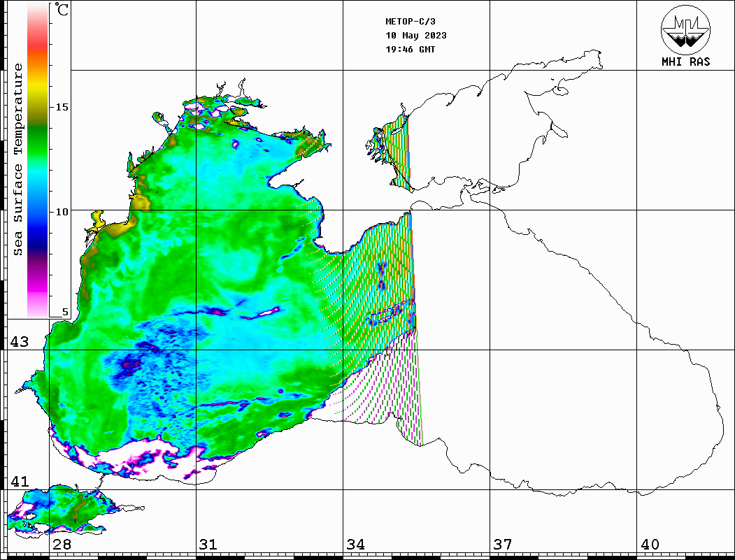Click the longitude label '34'
Image resolution: width=735 pixels, height=560 pixels.
355,545
